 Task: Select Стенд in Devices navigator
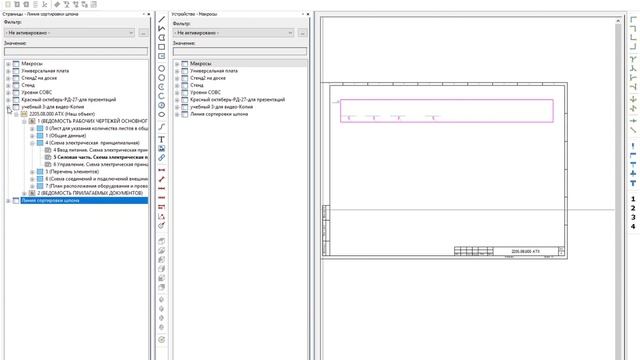click(197, 85)
